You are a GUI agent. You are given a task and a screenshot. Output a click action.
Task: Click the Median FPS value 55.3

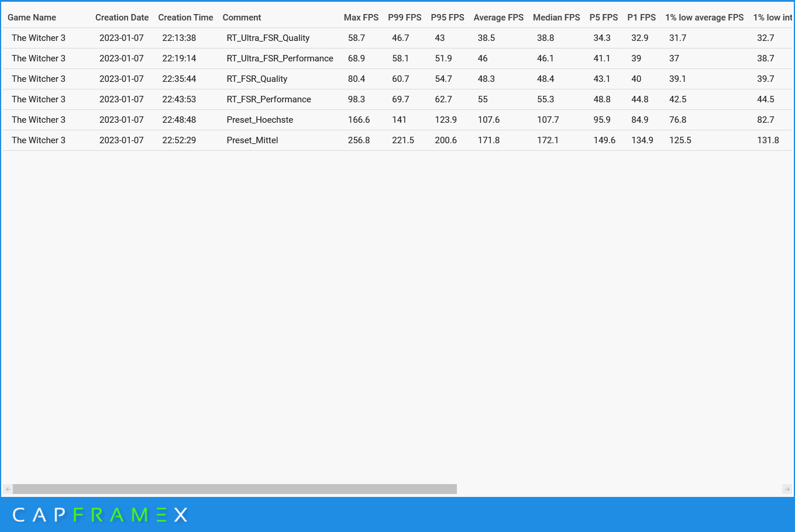pyautogui.click(x=545, y=99)
